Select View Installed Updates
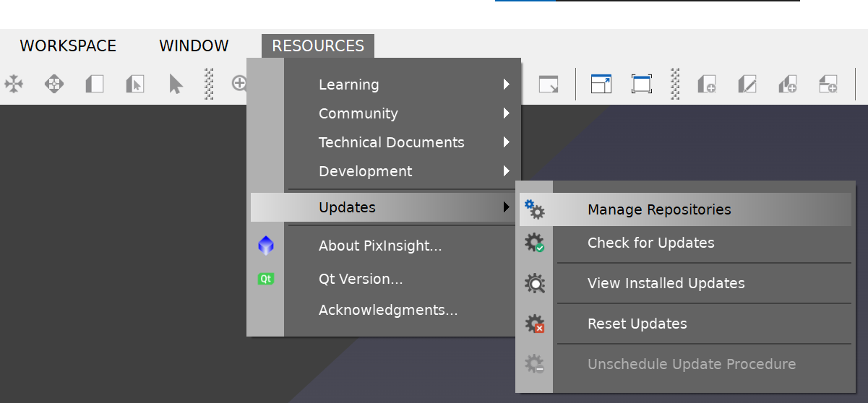 666,283
